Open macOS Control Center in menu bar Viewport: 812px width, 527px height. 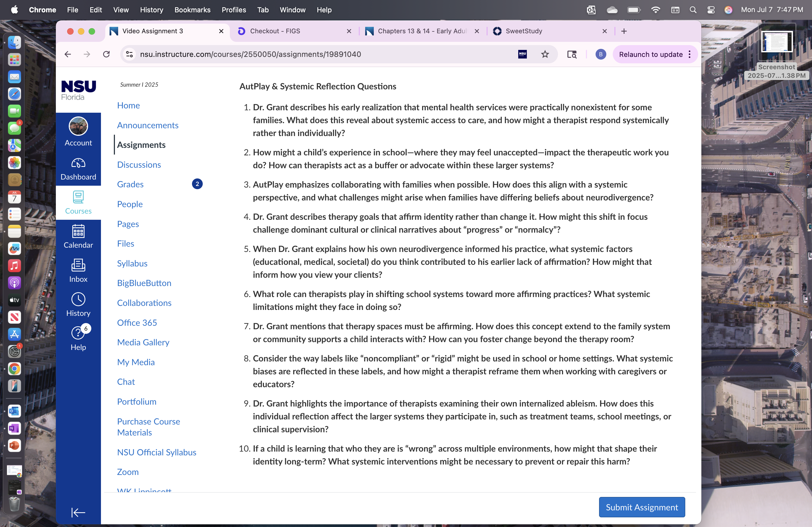[711, 10]
